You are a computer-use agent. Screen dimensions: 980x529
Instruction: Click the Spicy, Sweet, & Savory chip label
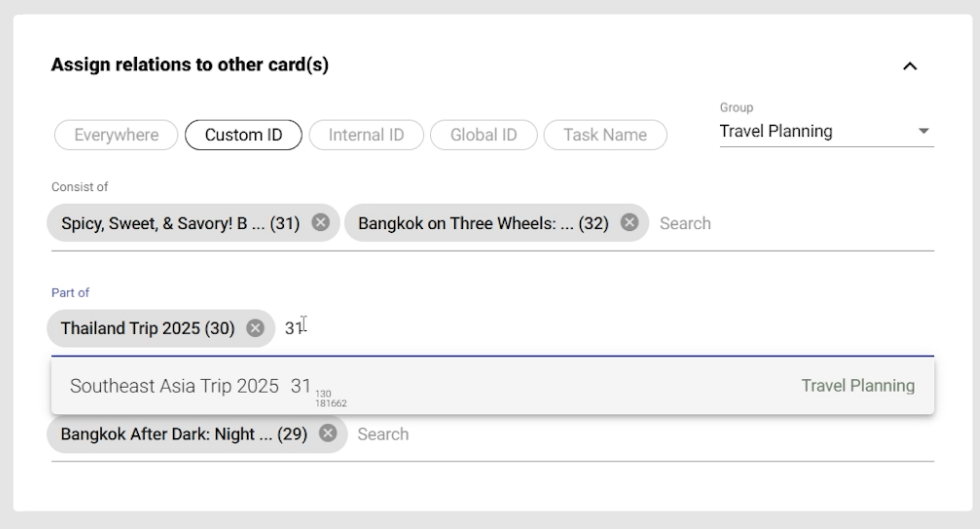click(180, 223)
